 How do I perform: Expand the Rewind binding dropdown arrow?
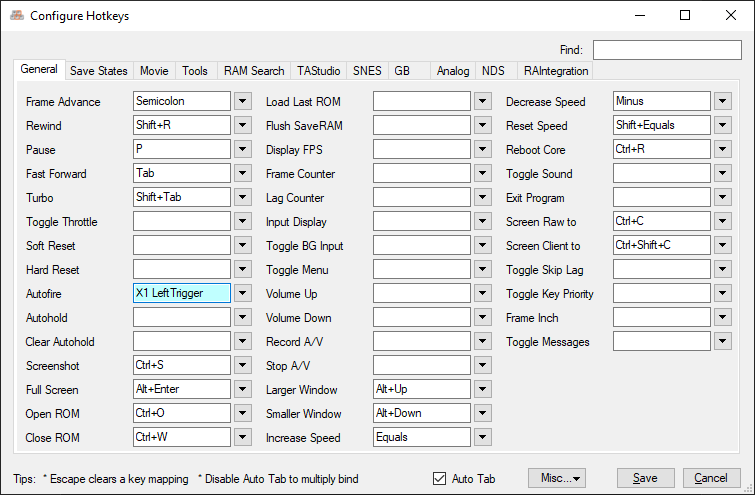pyautogui.click(x=243, y=125)
